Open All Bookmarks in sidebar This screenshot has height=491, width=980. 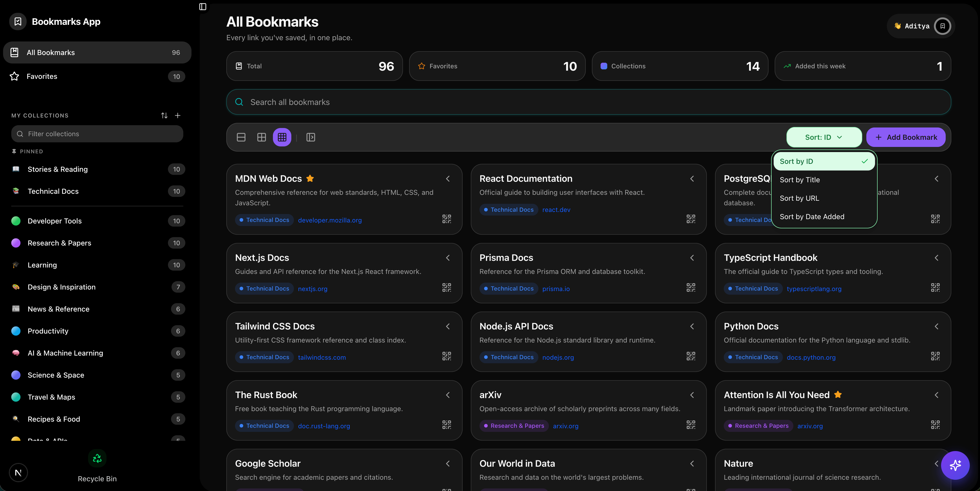click(x=97, y=52)
